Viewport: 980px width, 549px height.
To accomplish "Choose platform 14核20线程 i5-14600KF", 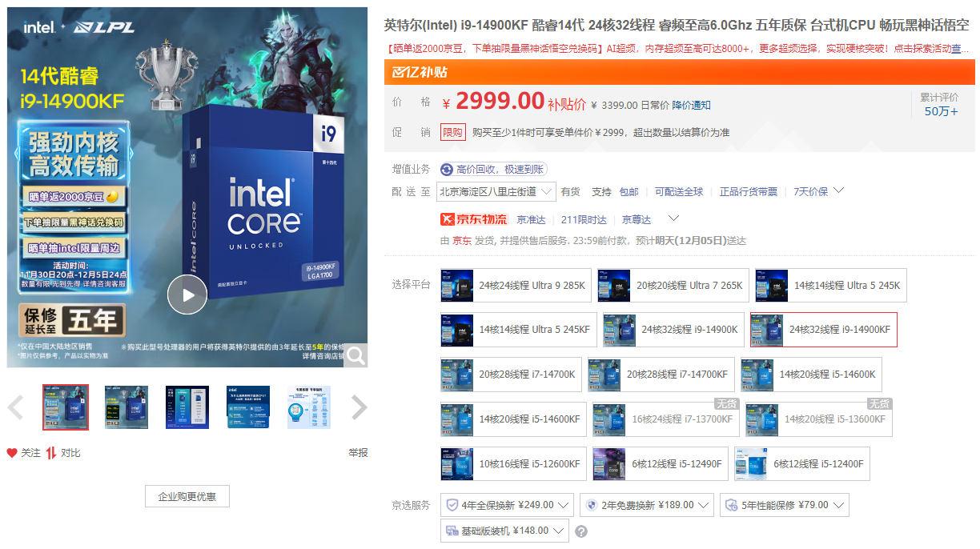I will [x=514, y=419].
